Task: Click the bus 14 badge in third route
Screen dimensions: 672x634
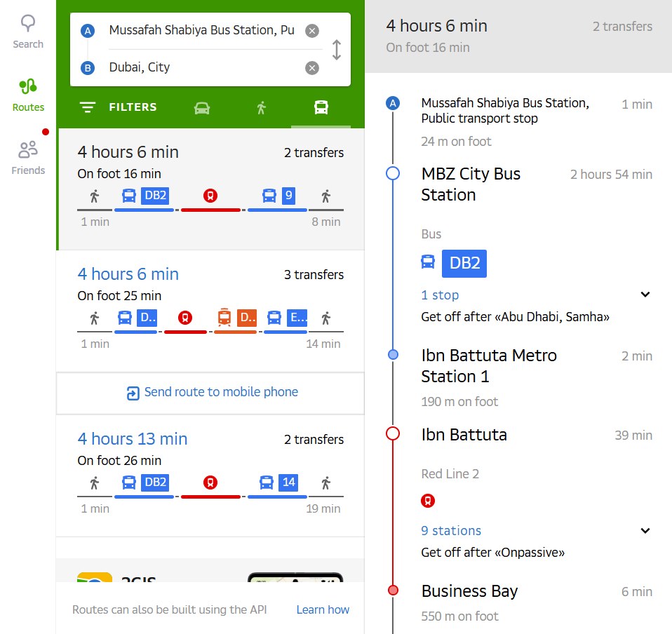Action: click(x=288, y=483)
